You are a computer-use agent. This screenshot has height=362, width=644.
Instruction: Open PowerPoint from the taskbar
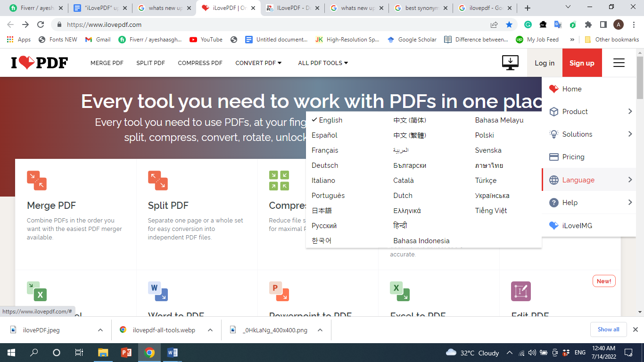coord(126,353)
